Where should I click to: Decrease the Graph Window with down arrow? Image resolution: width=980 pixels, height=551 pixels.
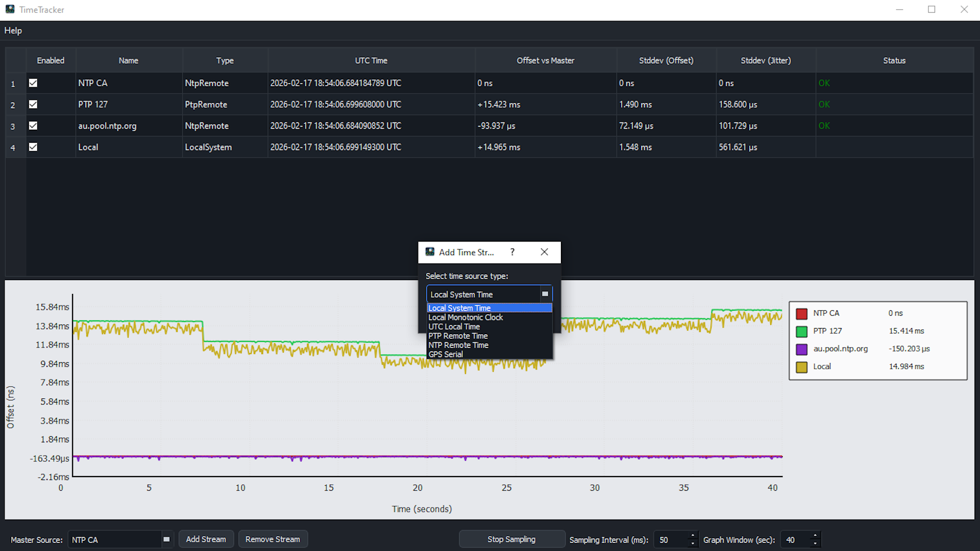coord(815,543)
